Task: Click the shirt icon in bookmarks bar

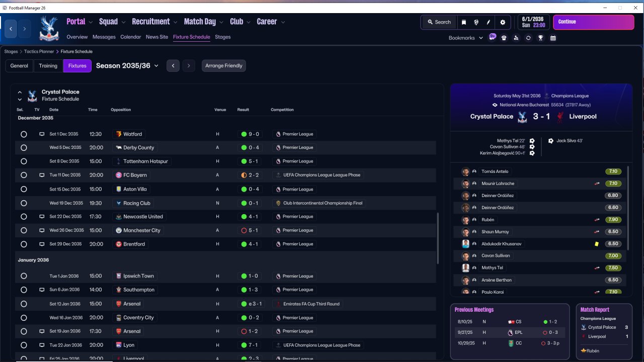Action: 504,38
